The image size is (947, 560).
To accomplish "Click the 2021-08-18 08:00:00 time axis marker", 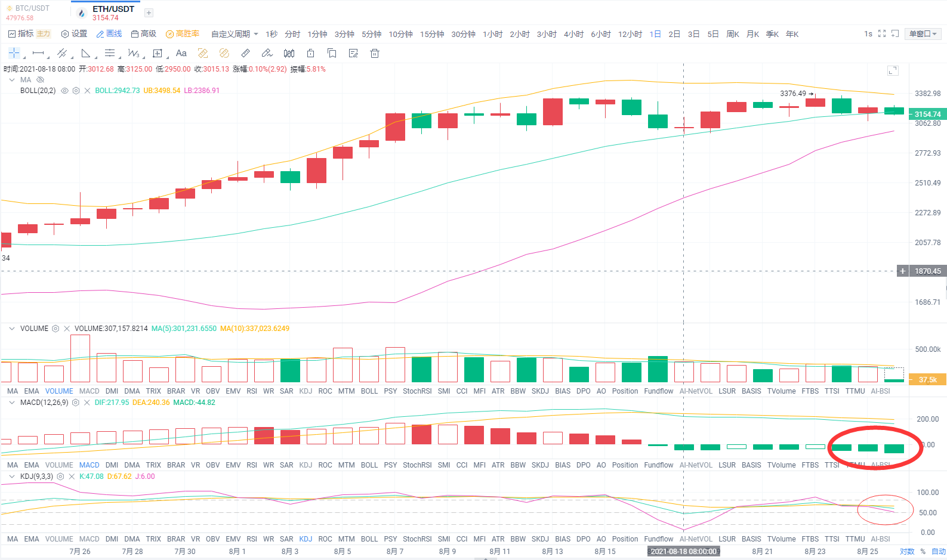I will pos(684,552).
